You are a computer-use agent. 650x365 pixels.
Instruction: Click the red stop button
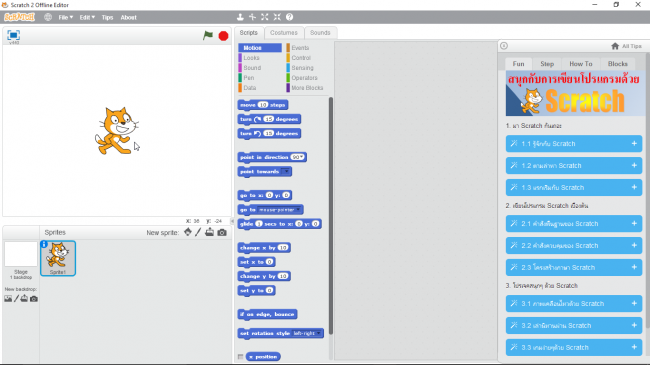(x=223, y=36)
